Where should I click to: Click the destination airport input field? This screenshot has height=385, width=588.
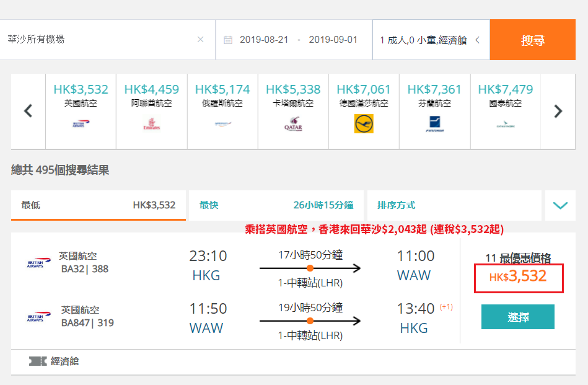(x=97, y=40)
